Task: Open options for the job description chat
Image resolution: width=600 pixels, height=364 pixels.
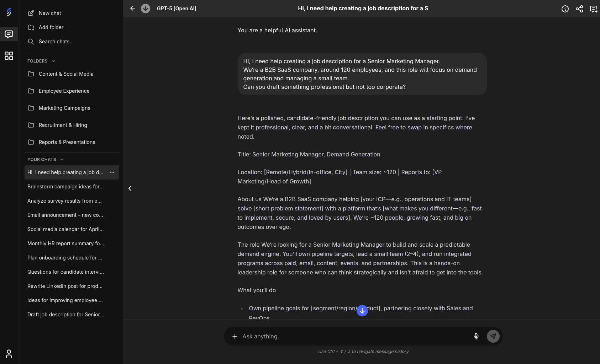Action: tap(112, 172)
